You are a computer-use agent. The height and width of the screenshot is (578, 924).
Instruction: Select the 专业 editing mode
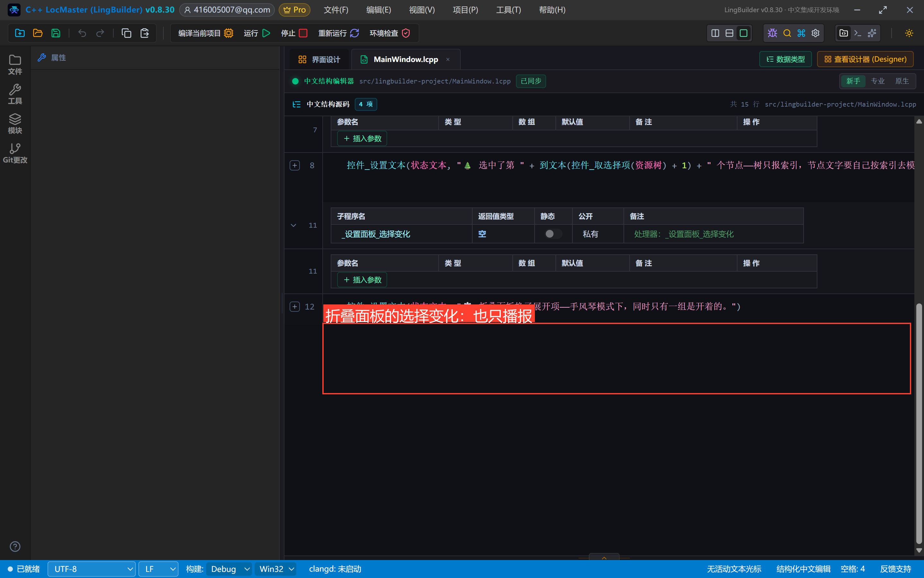click(x=878, y=81)
